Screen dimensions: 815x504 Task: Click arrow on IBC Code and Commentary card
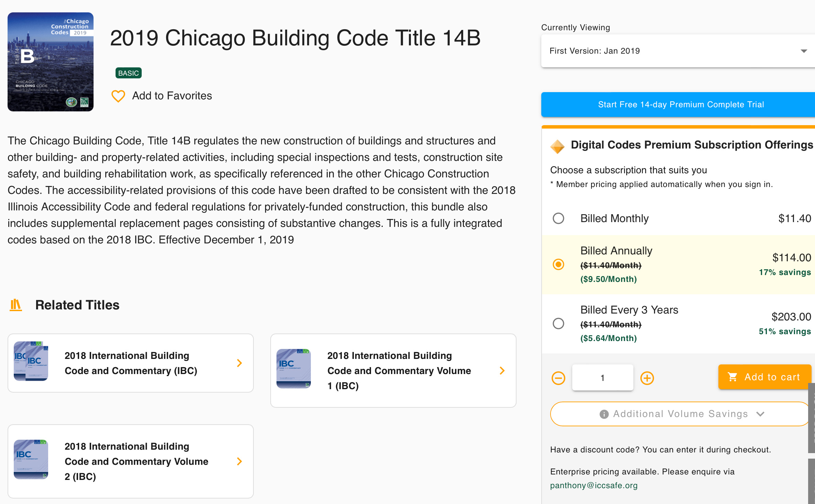(x=240, y=363)
